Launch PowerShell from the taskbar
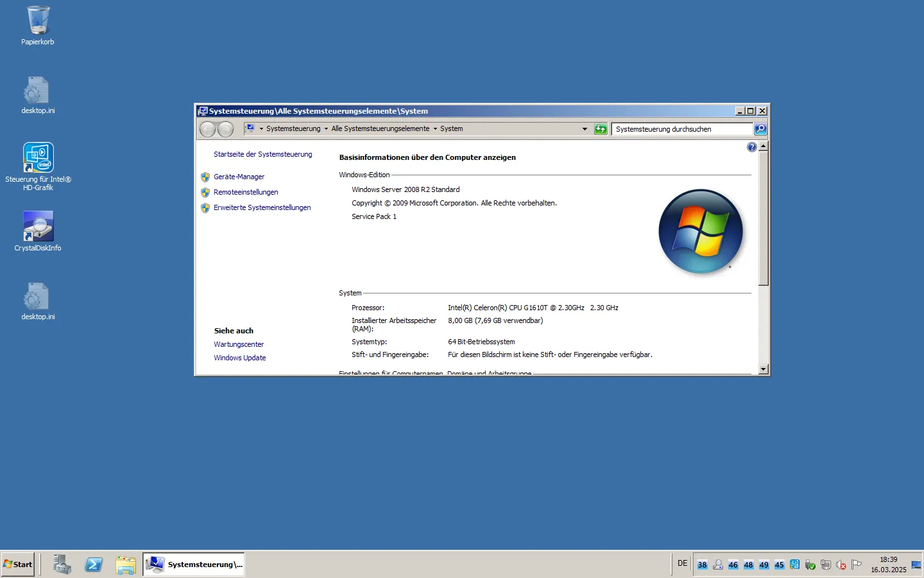924x578 pixels. (x=94, y=565)
